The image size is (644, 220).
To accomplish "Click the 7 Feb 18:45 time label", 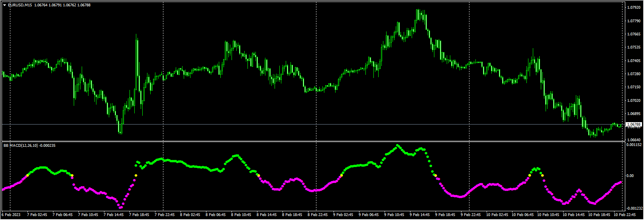I will [x=139, y=215].
